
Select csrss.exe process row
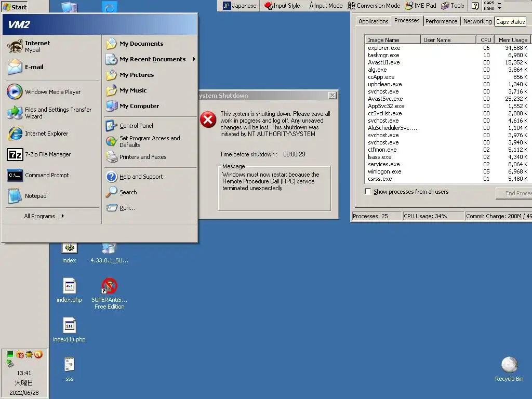click(x=448, y=179)
